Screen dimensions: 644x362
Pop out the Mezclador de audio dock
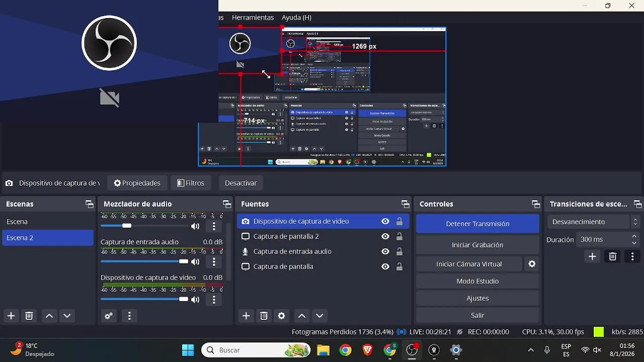227,204
